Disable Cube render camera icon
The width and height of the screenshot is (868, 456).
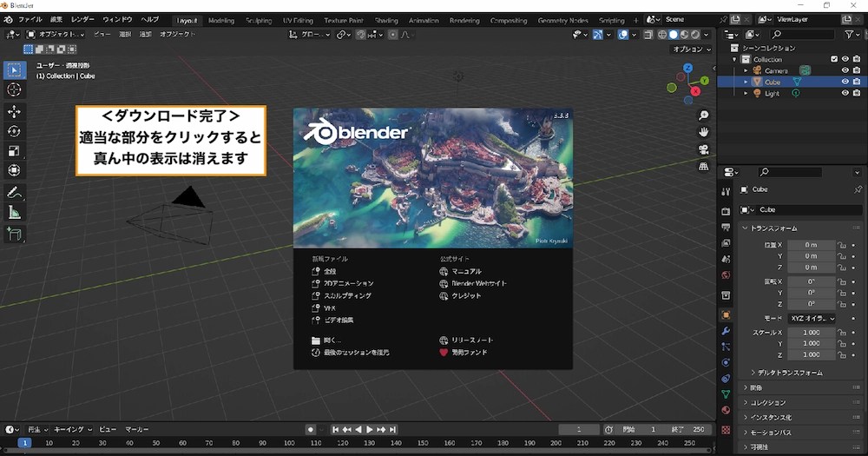[857, 82]
